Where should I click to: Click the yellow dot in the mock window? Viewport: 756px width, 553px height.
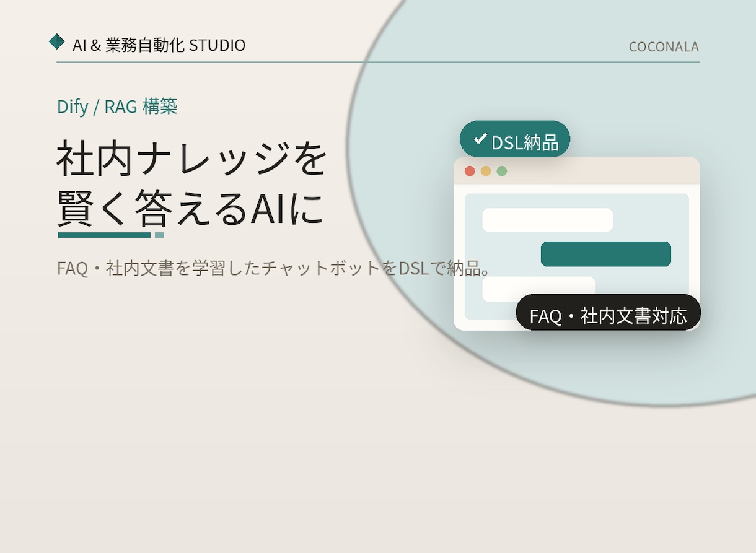[x=486, y=171]
